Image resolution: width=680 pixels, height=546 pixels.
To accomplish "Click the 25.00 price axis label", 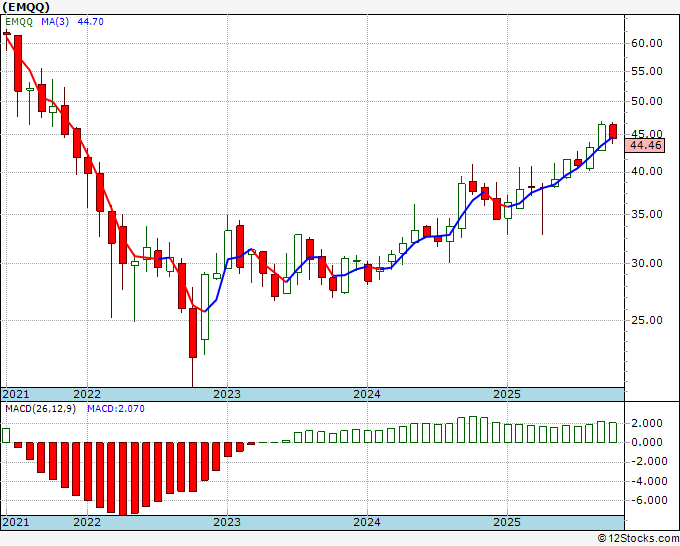I will 647,320.
